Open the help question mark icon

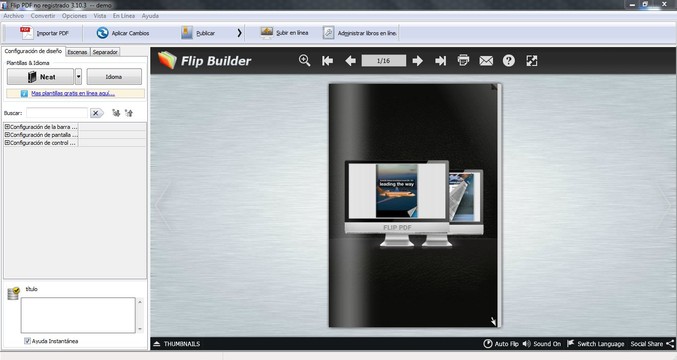(509, 61)
